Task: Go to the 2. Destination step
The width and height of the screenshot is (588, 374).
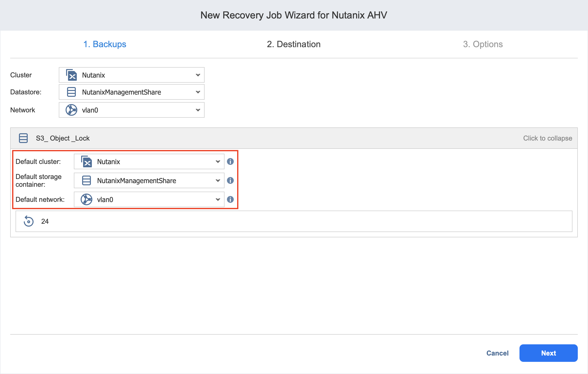Action: (294, 44)
